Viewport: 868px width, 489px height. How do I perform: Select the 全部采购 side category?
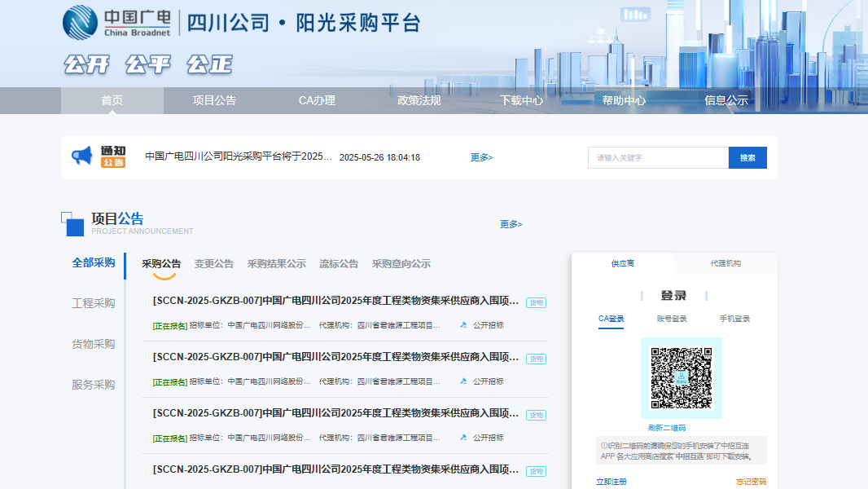(94, 262)
